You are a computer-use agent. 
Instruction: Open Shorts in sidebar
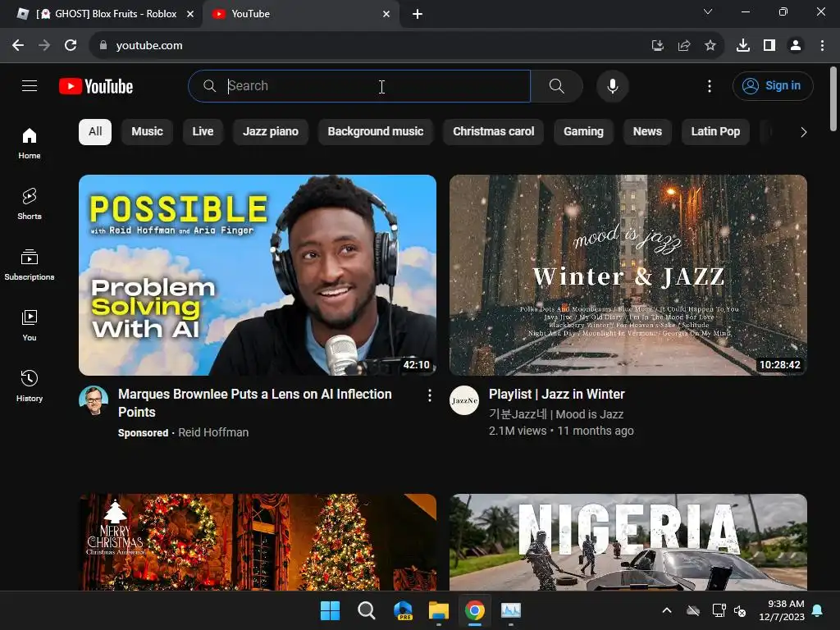tap(30, 204)
